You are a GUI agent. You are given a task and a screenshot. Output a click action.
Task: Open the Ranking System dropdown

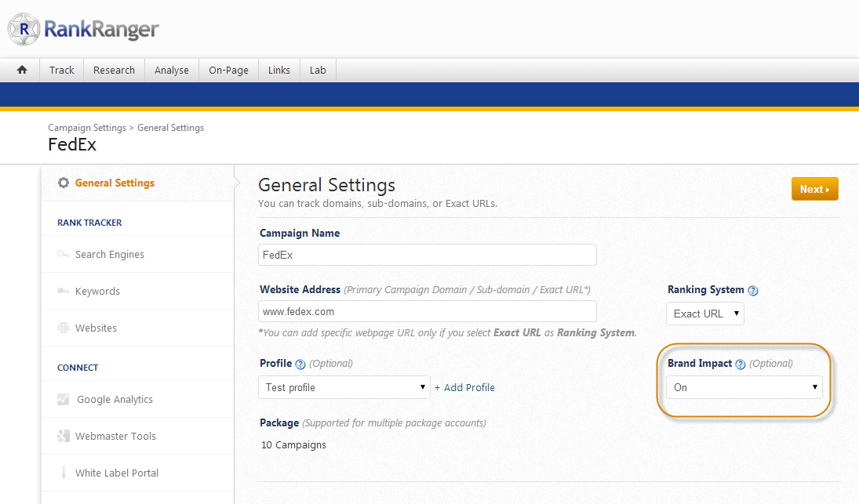[704, 314]
